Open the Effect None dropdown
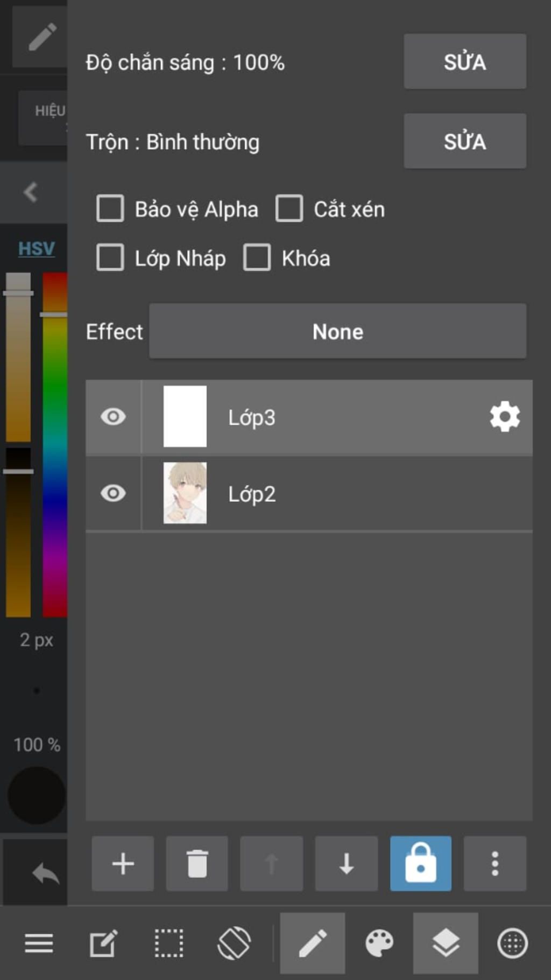The height and width of the screenshot is (980, 551). (x=338, y=331)
